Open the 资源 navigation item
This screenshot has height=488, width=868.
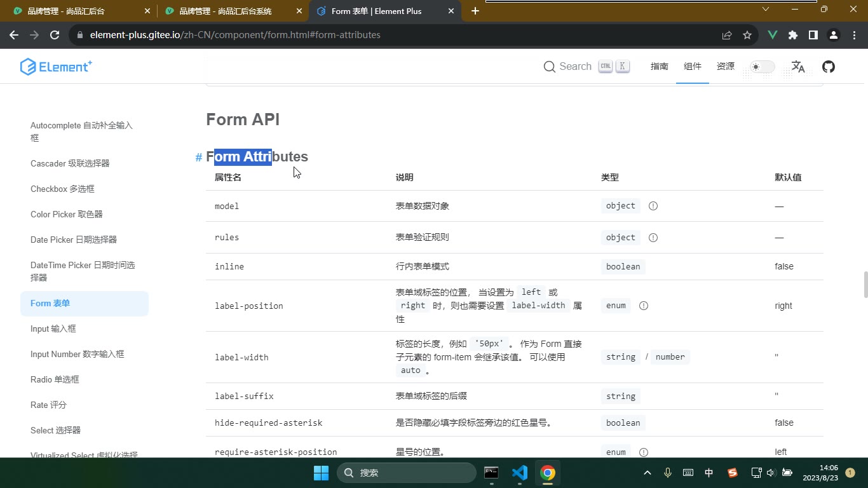(x=726, y=66)
